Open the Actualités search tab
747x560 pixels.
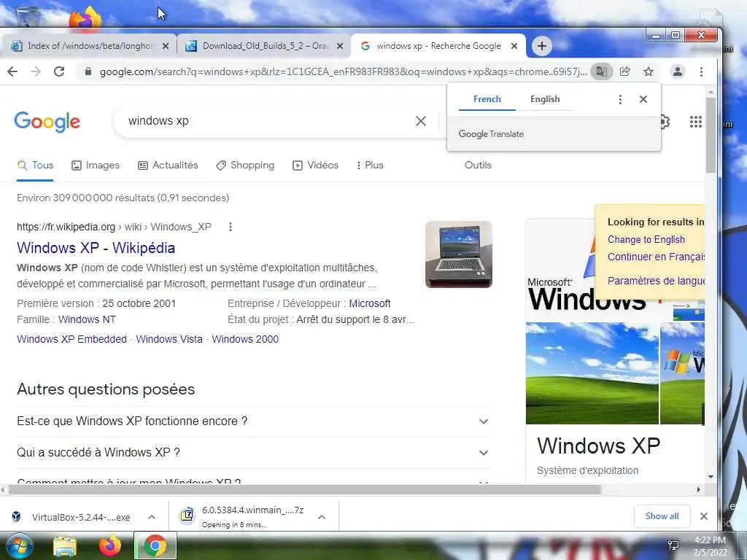click(x=168, y=166)
